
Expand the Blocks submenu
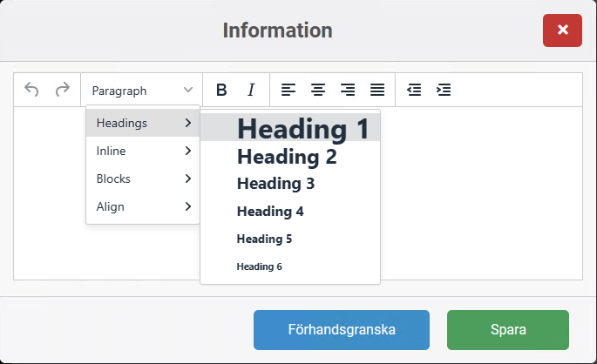coord(143,179)
